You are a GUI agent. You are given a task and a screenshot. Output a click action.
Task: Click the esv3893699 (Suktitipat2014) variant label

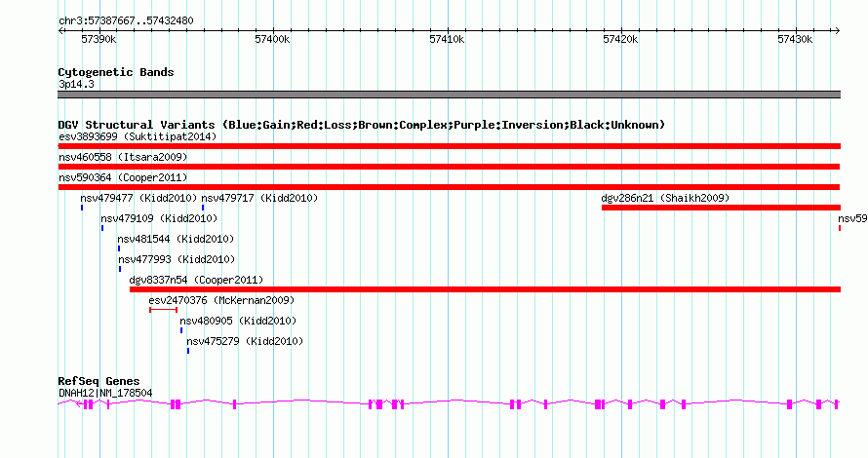point(138,136)
